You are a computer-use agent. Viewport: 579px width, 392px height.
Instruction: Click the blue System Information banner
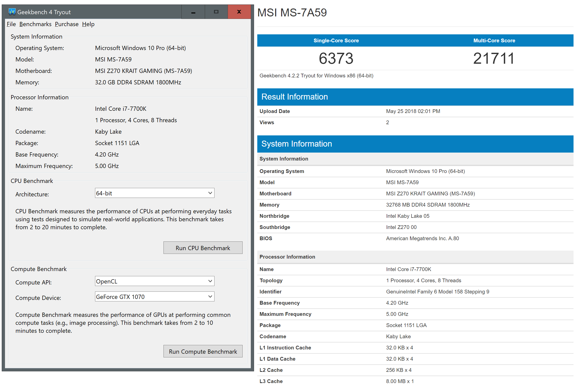pyautogui.click(x=415, y=144)
